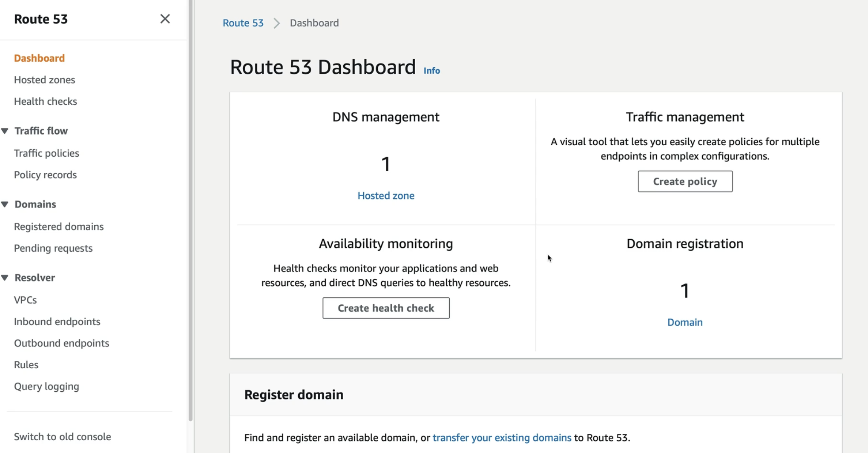Follow the transfer your existing domains link
Viewport: 868px width, 453px height.
coord(502,438)
